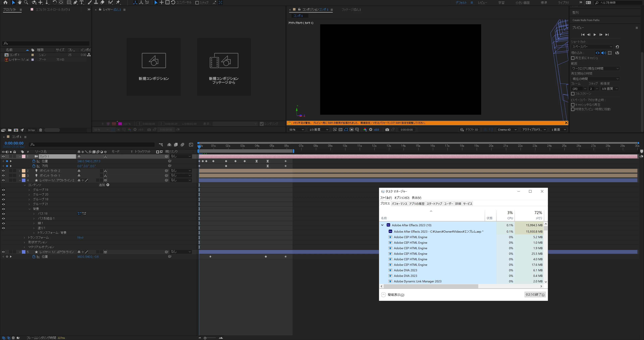Open the オプション menu in Task Manager
This screenshot has width=644, height=340.
click(x=401, y=198)
